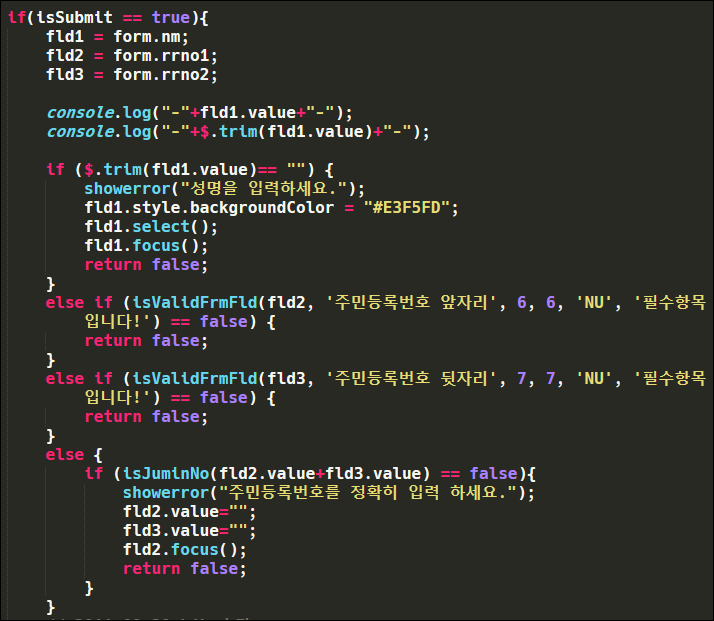Click form.rrno2 in the fld3 assignment

[161, 74]
